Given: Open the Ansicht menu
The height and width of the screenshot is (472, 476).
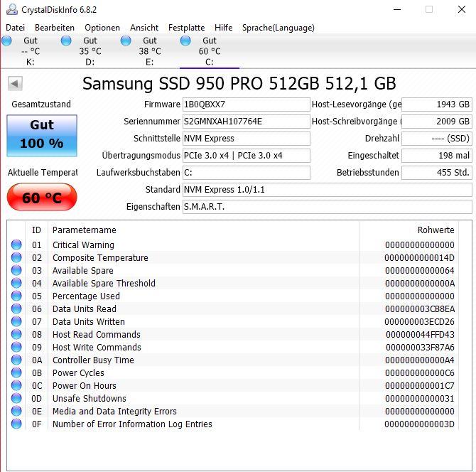Looking at the screenshot, I should pos(144,28).
